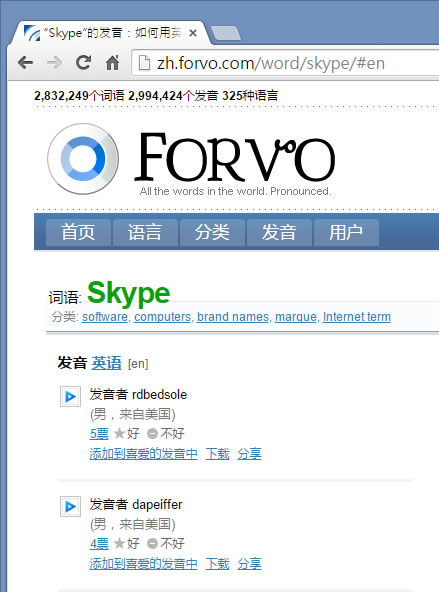This screenshot has height=592, width=439.
Task: Vote 不好 for dapeiffer
Action: (x=165, y=543)
